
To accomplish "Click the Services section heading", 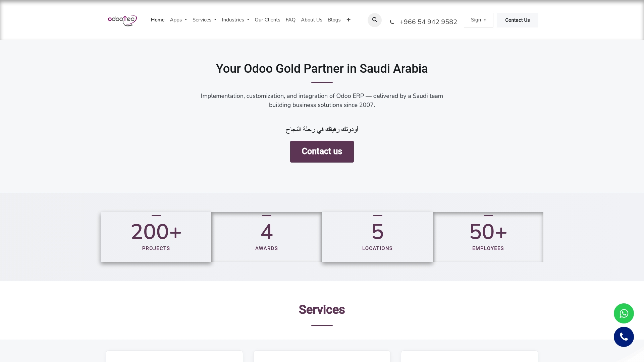I will [322, 310].
